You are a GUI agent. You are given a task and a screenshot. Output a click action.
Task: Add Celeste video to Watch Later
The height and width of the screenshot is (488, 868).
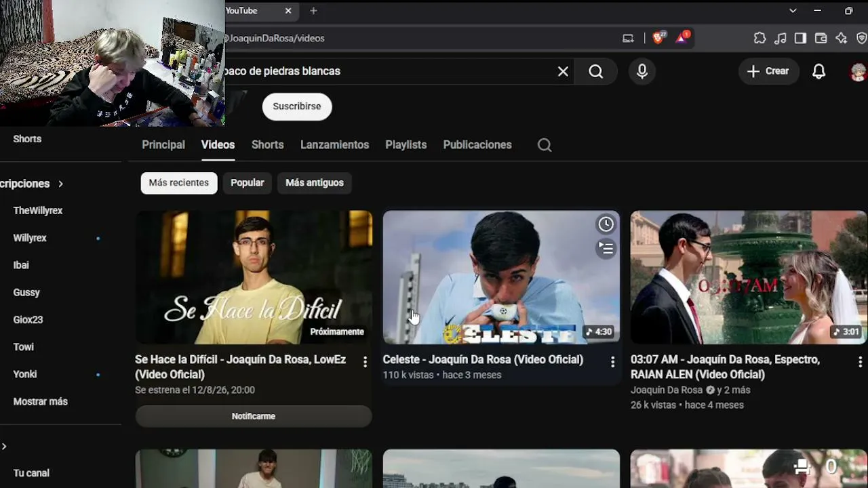point(606,224)
